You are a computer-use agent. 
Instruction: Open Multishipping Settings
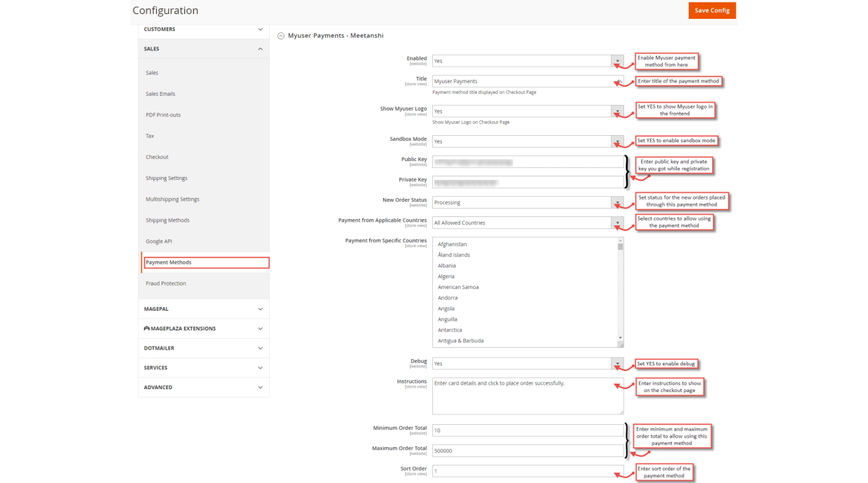[172, 199]
